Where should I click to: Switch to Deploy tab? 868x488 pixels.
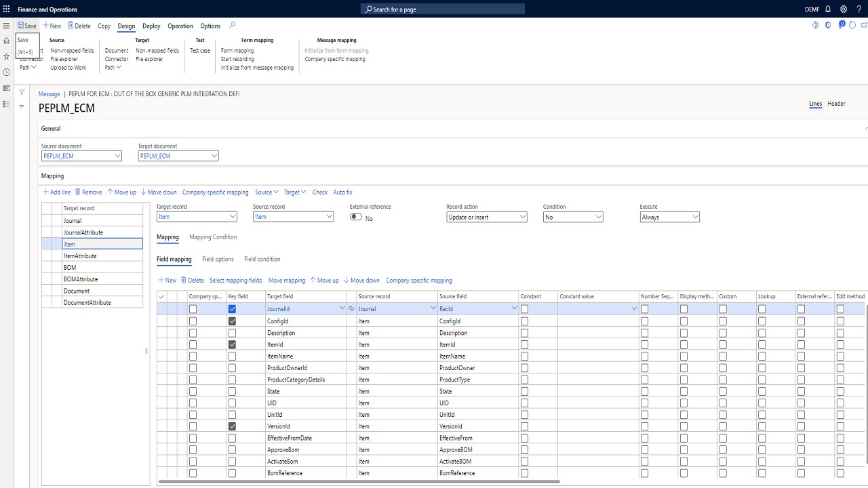(151, 26)
